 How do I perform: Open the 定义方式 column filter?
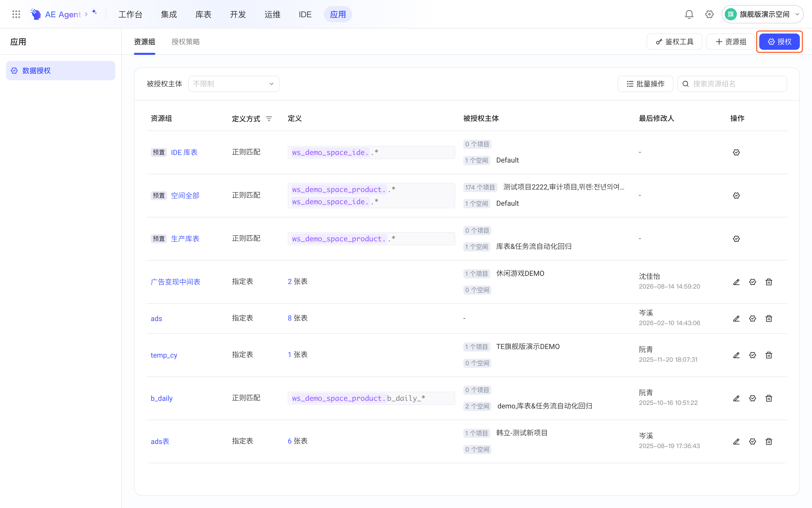tap(269, 119)
